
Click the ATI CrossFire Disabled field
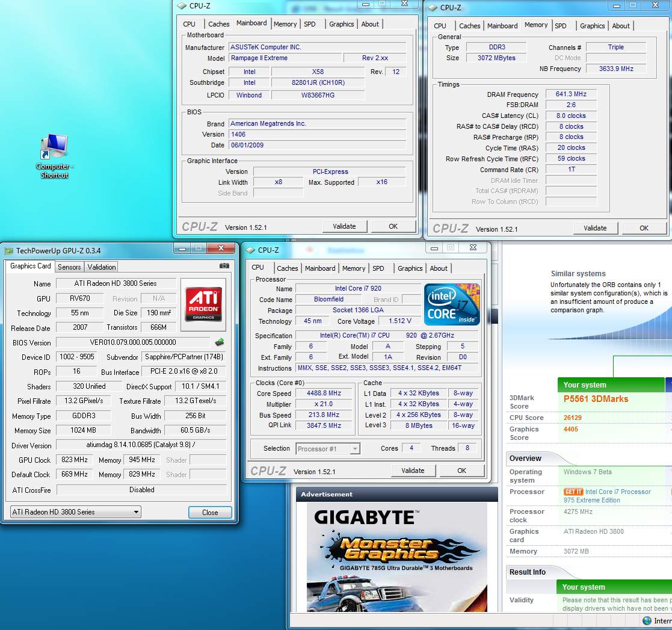pos(142,489)
